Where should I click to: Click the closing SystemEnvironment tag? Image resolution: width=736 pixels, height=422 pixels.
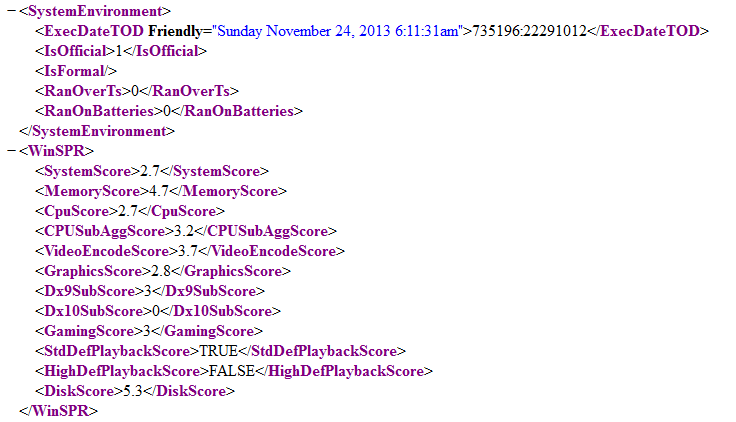click(x=97, y=131)
